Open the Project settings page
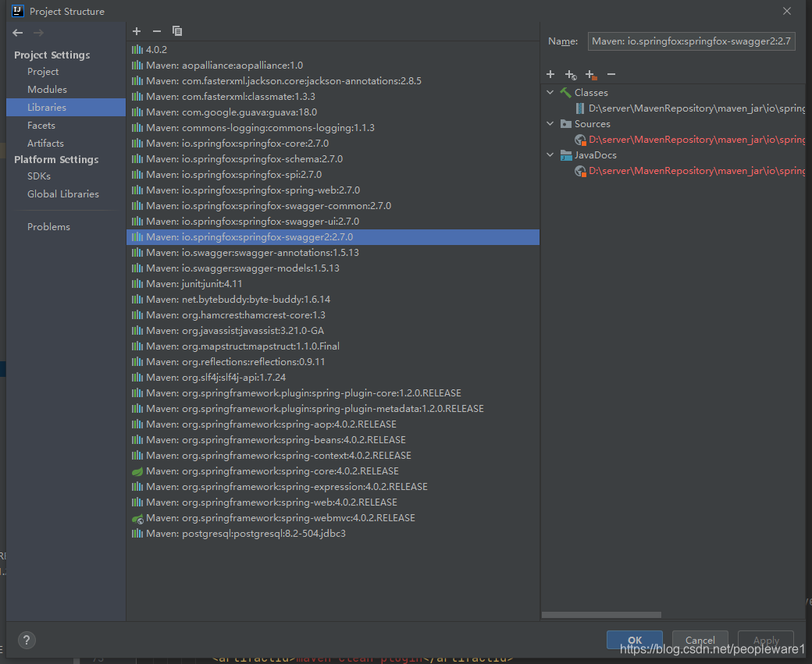The height and width of the screenshot is (664, 812). click(x=43, y=72)
